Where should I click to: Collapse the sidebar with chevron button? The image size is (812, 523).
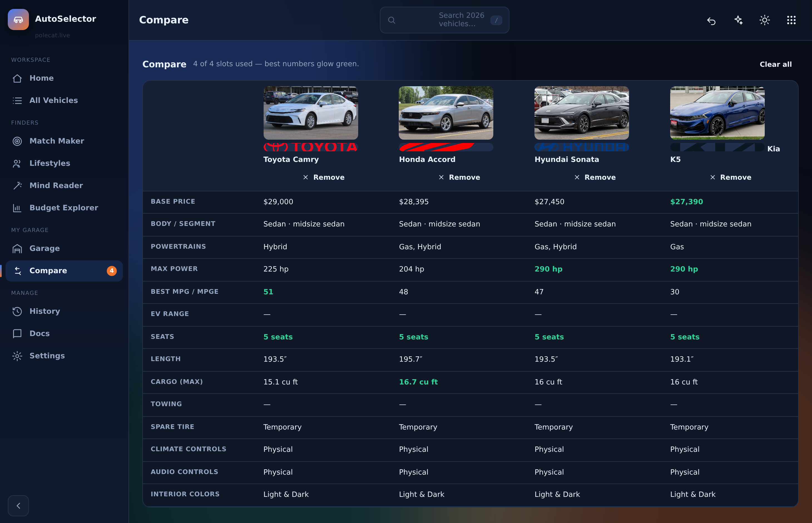pos(18,506)
